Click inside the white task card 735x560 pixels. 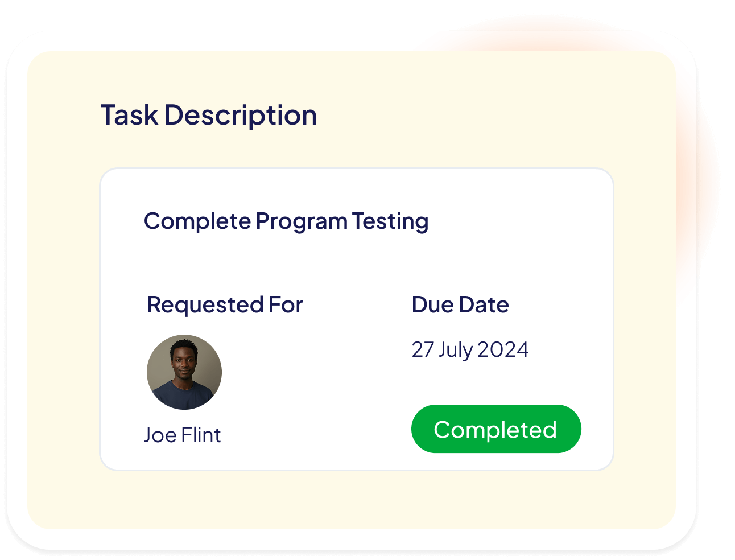(x=357, y=262)
